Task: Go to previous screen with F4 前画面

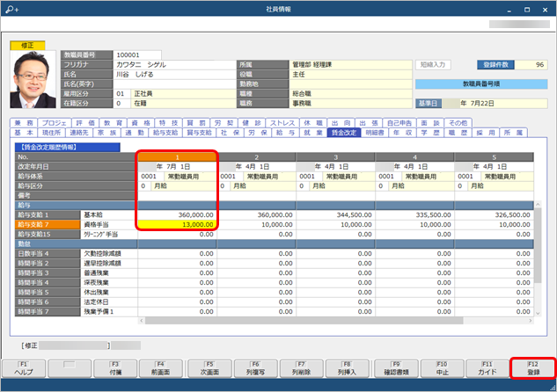Action: point(160,368)
